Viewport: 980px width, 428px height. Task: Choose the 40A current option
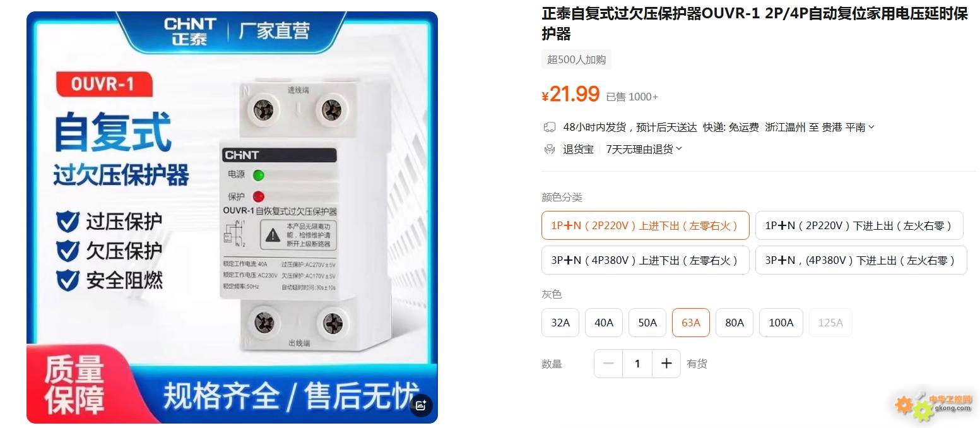604,323
